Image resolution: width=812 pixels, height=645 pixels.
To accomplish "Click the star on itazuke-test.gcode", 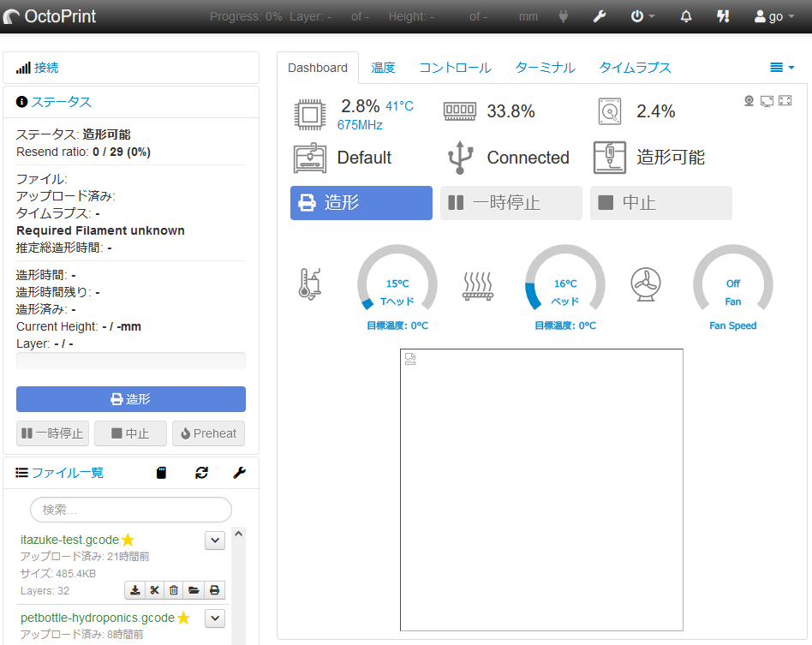I will (128, 540).
